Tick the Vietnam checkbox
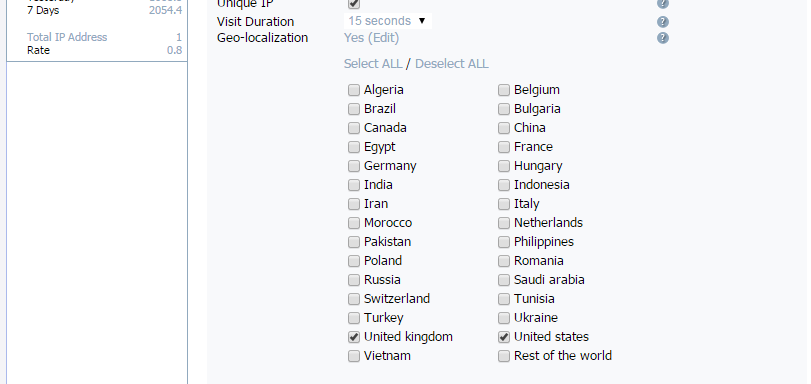Screen dimensions: 811x384 pos(354,356)
